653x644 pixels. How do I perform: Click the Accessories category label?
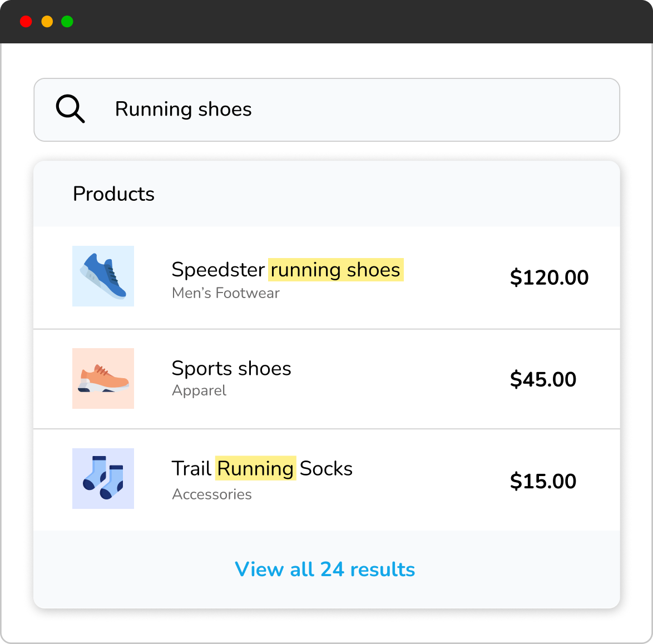click(212, 494)
